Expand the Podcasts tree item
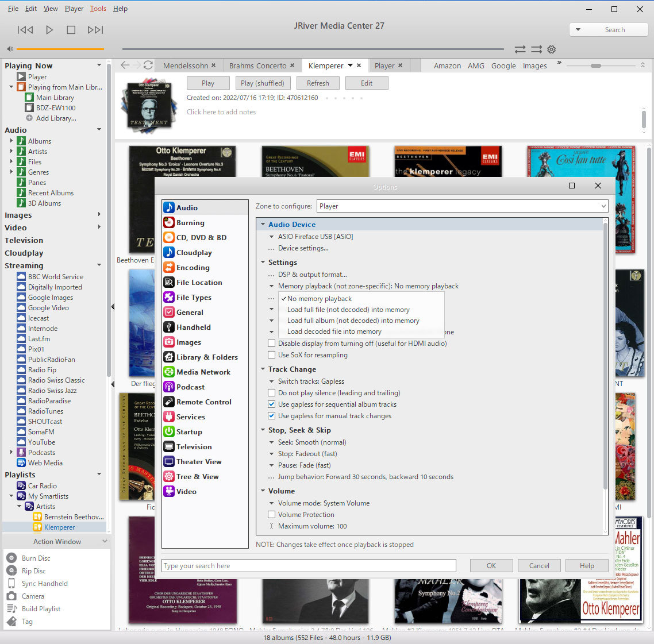 point(11,453)
